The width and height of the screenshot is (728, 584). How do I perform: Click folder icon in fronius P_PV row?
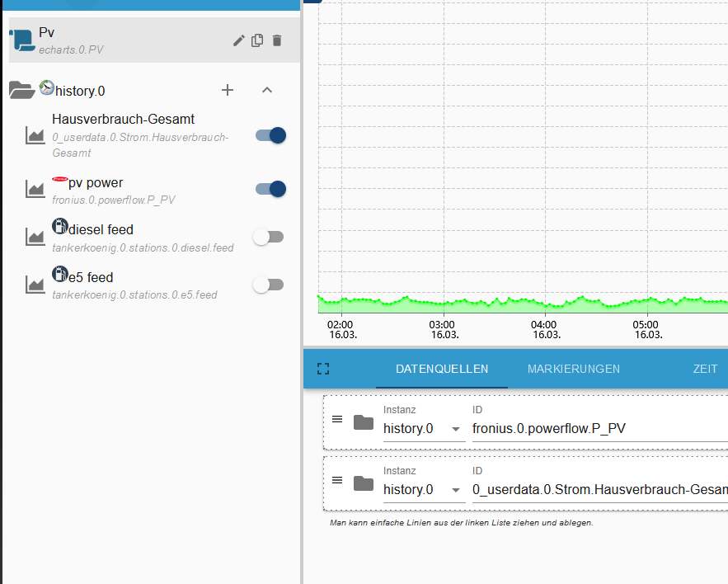tap(364, 423)
